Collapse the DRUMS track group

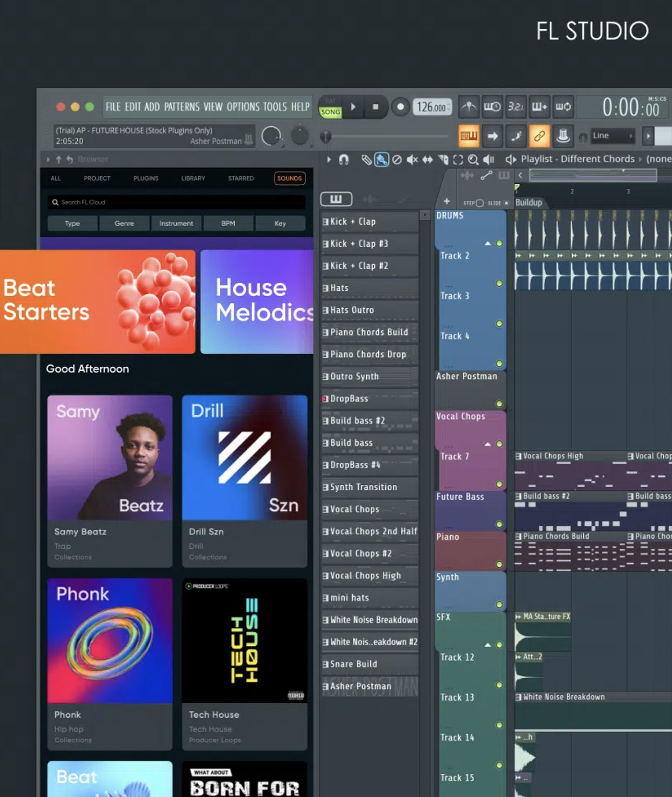[x=488, y=243]
